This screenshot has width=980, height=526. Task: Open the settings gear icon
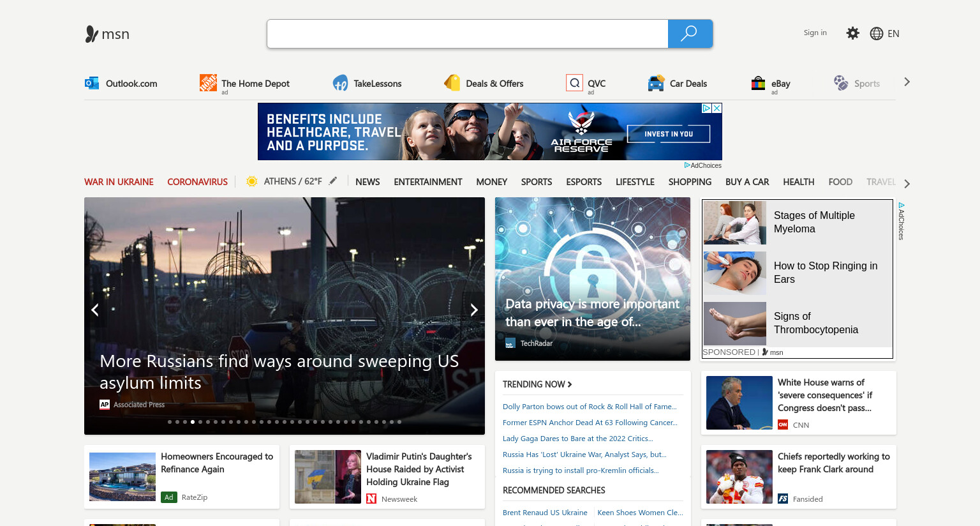pos(852,33)
